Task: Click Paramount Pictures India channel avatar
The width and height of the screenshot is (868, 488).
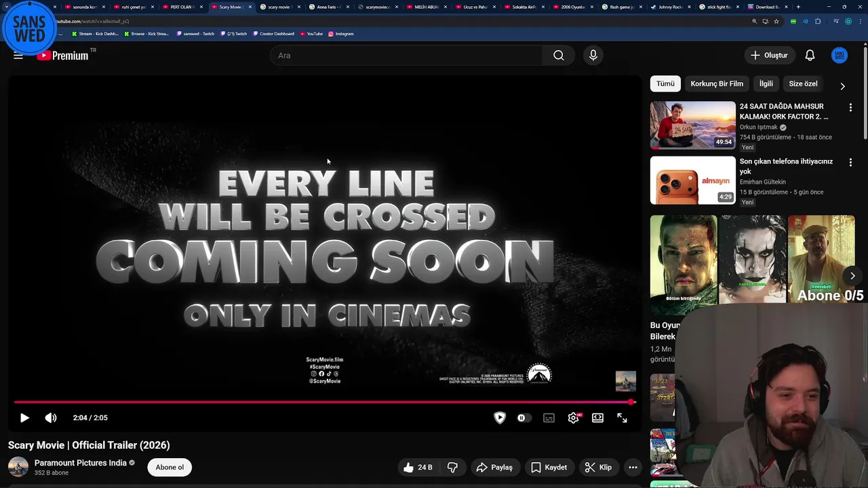Action: tap(18, 467)
